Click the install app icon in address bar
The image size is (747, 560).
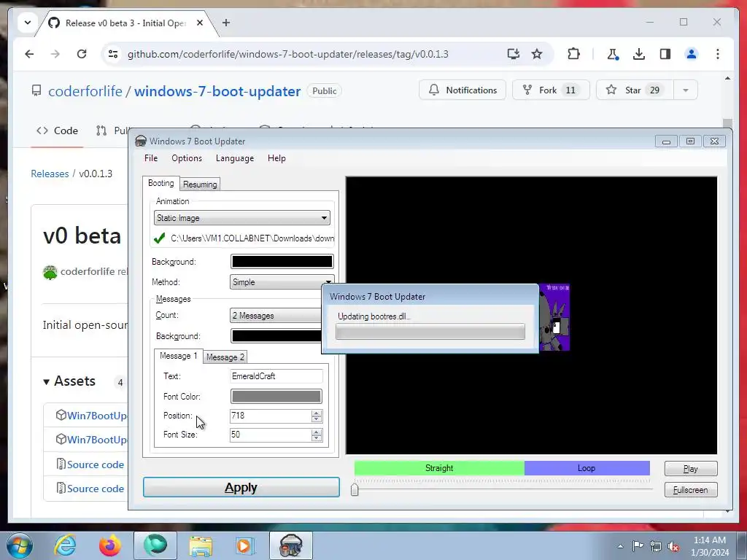[x=513, y=54]
